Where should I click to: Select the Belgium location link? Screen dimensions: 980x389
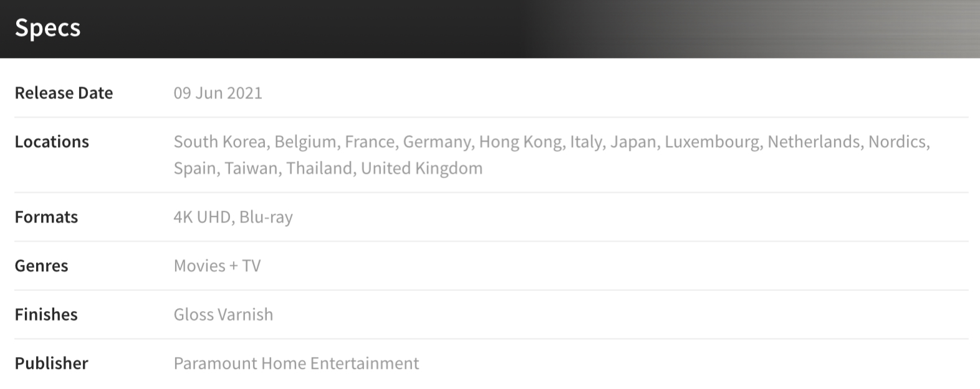(305, 142)
